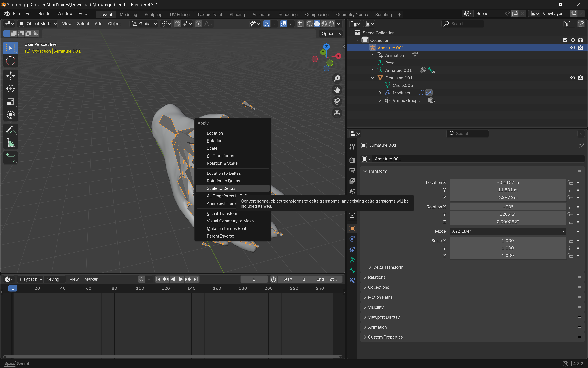
Task: Open rotation Mode XYZ Euler dropdown
Action: point(508,231)
